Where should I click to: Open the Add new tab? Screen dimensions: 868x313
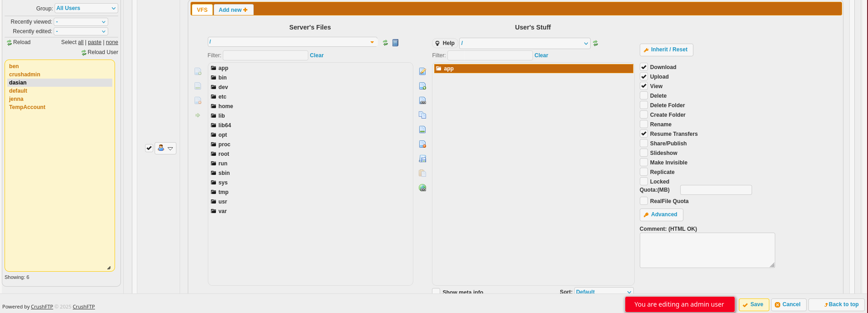pyautogui.click(x=233, y=10)
